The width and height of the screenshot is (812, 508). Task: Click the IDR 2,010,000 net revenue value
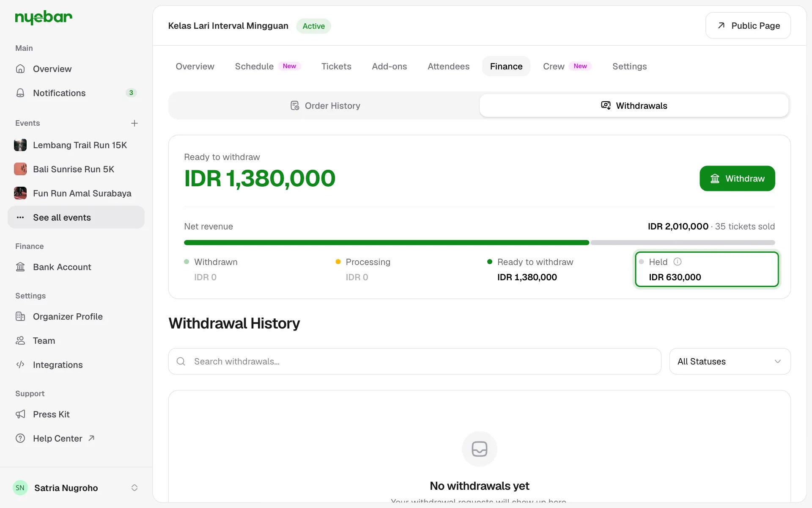point(678,226)
